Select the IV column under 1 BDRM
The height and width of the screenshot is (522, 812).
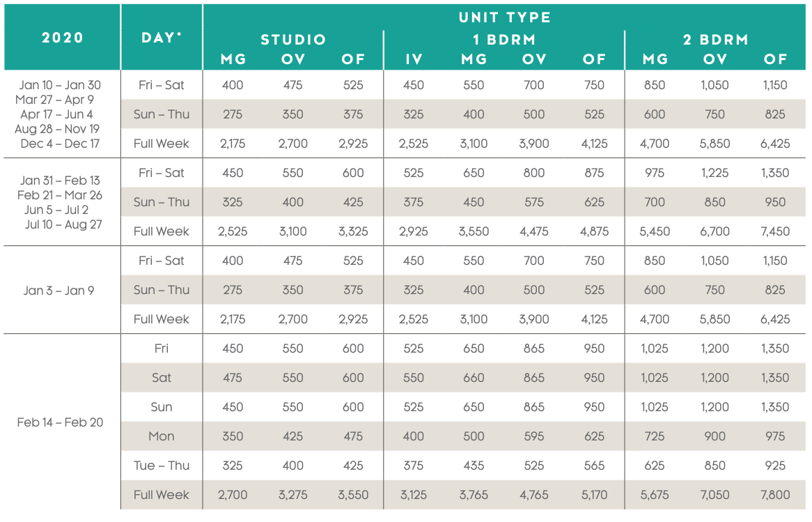click(414, 59)
